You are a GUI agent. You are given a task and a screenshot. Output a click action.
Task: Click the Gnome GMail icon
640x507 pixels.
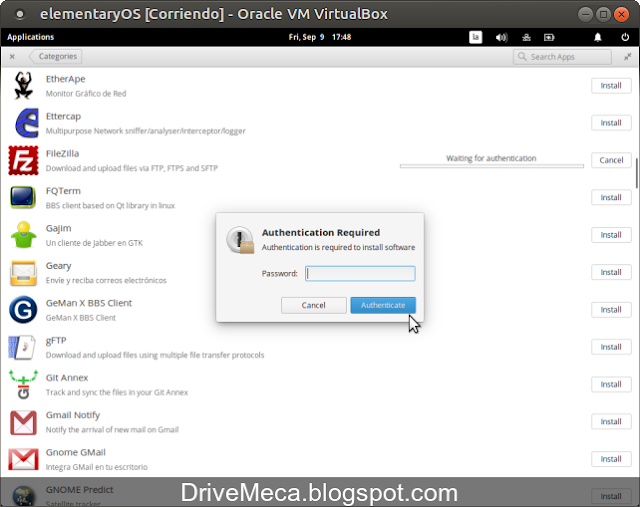pos(23,460)
